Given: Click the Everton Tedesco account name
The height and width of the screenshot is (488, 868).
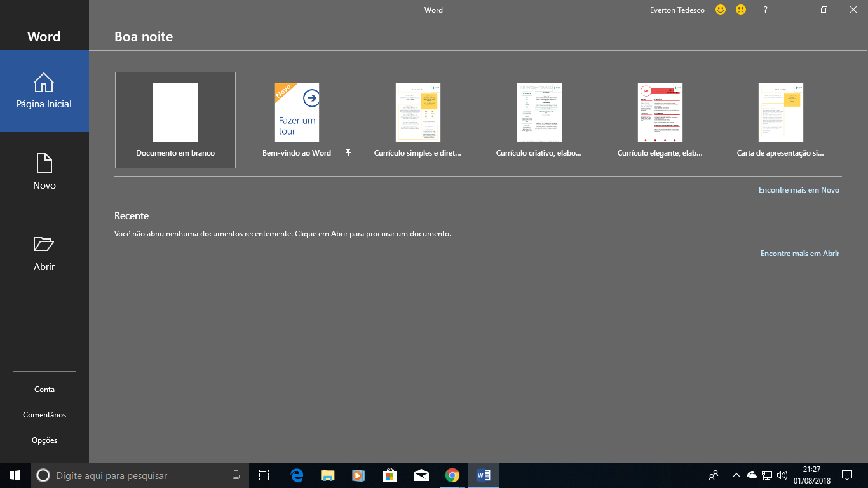Looking at the screenshot, I should 677,10.
